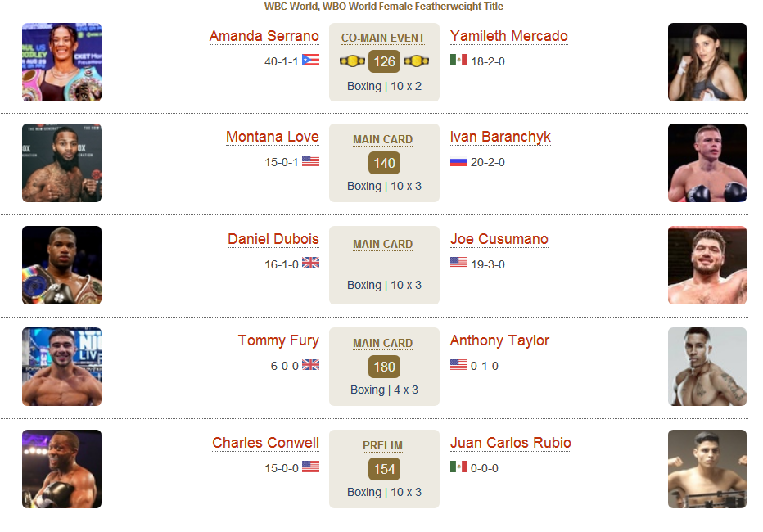Click the Russian flag beside Ivan Baranchyk

click(x=458, y=161)
